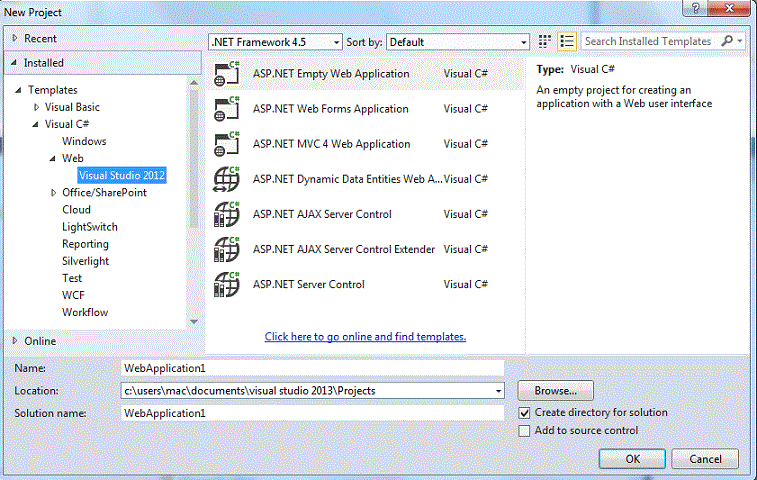Viewport: 757px width, 480px height.
Task: Expand the Visual Basic node arrow
Action: click(36, 107)
